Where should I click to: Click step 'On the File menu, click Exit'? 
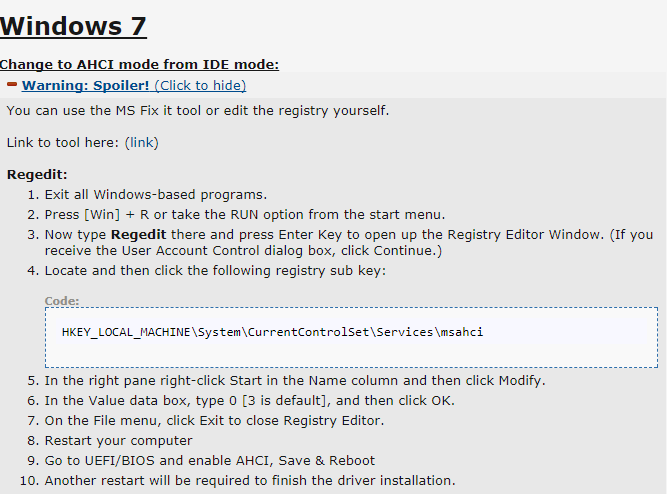coord(214,420)
